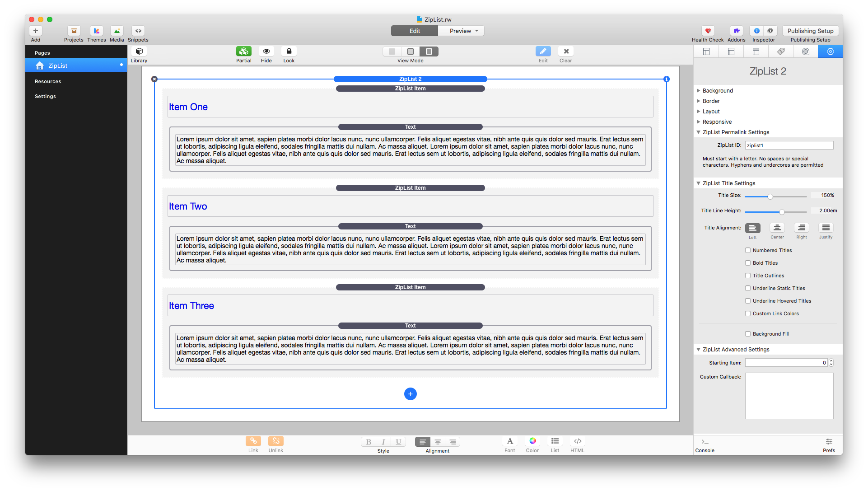The width and height of the screenshot is (868, 491).
Task: Click the HTML formatting icon
Action: click(577, 441)
